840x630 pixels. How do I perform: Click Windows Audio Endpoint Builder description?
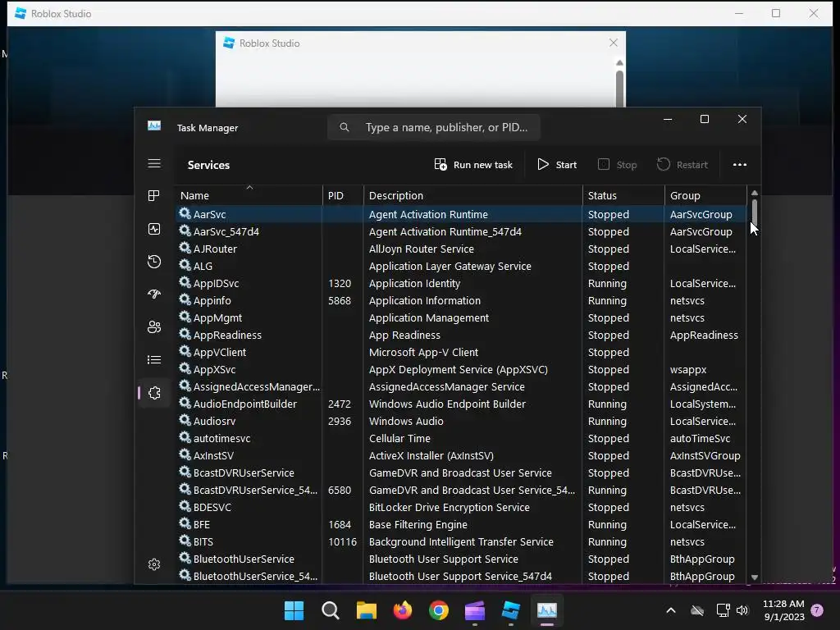[447, 404]
